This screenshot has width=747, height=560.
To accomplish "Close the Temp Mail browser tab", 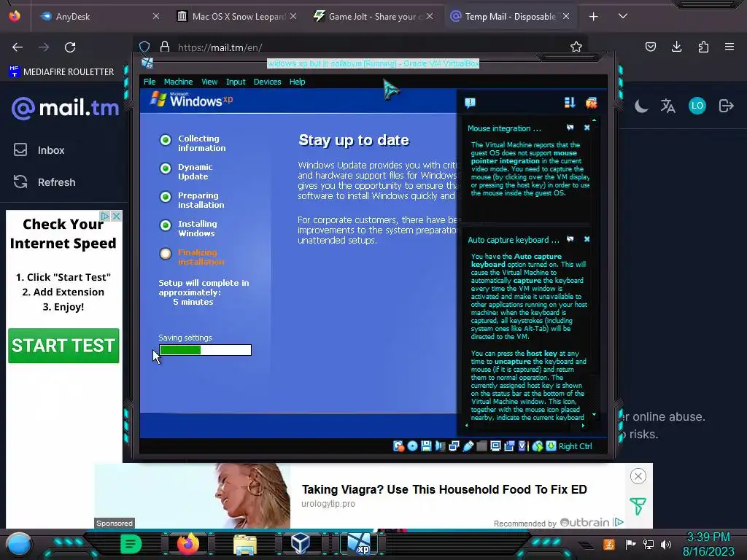I will [x=565, y=16].
